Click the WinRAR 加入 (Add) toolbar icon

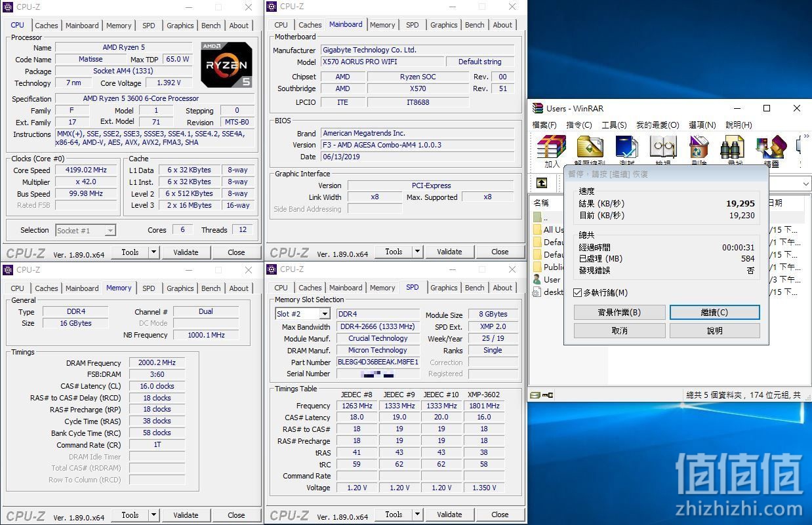(x=552, y=147)
